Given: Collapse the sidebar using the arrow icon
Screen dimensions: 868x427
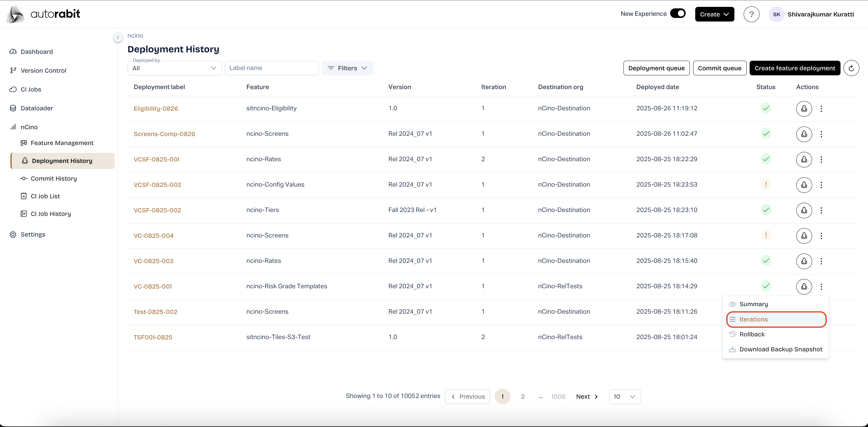Looking at the screenshot, I should 118,37.
